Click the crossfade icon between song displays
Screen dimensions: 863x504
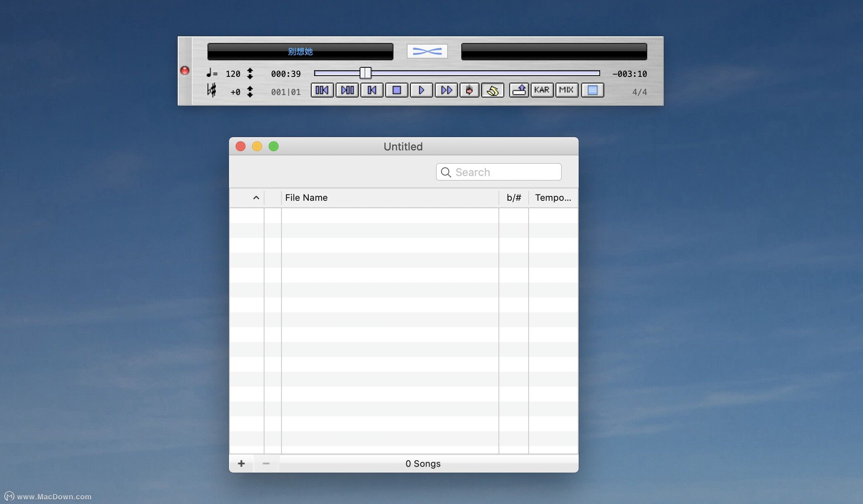click(x=427, y=51)
